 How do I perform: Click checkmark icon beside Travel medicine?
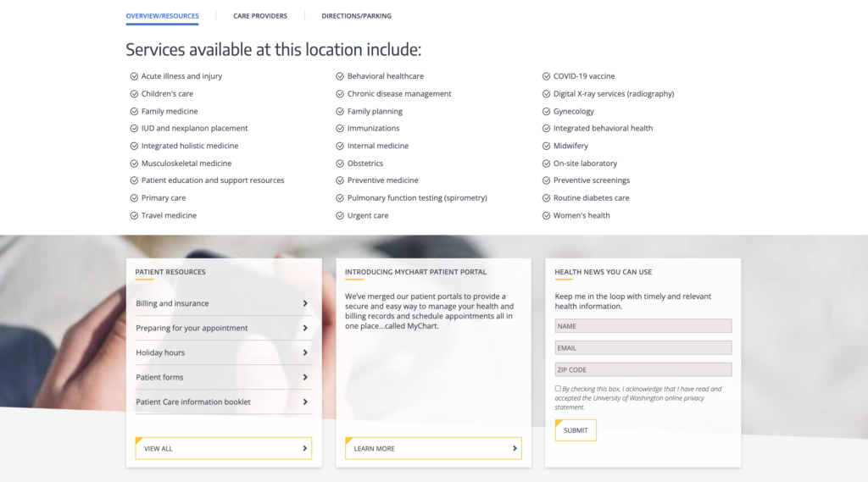[134, 216]
